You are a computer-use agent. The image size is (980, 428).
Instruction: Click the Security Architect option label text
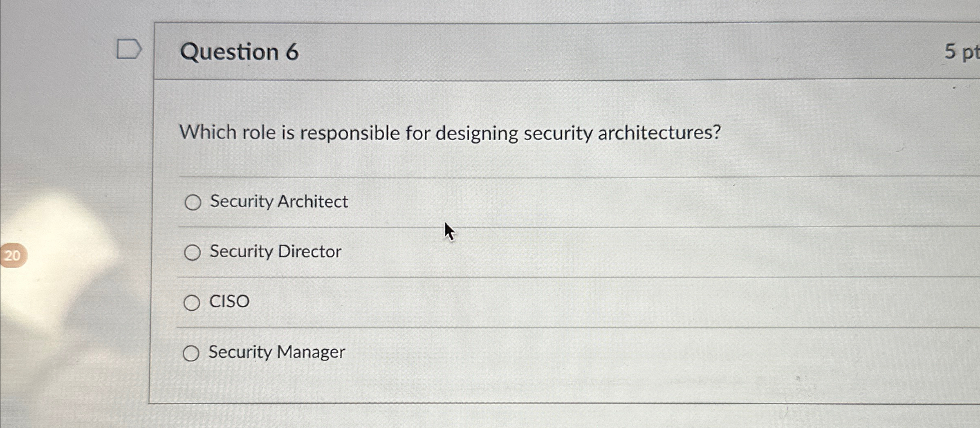278,202
